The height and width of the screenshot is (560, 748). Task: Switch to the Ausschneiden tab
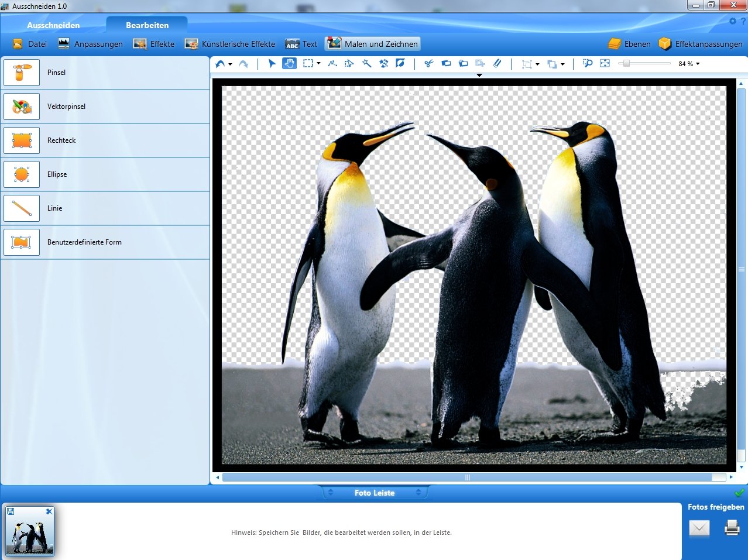[x=53, y=25]
